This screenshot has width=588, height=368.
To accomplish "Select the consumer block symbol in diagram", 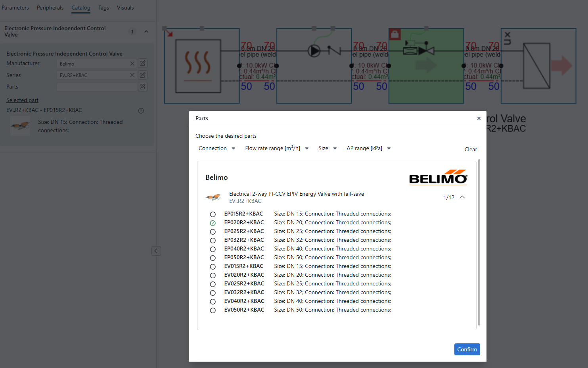I will pos(536,66).
